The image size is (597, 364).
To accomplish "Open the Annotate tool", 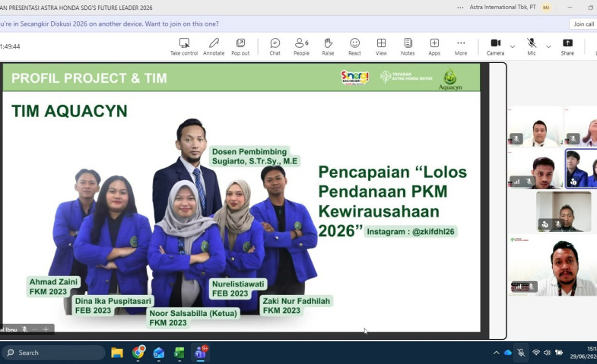I will [x=214, y=47].
